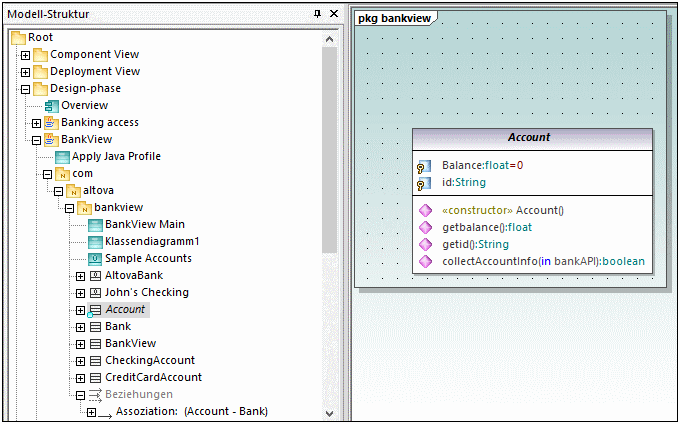Expand the CheckingAccount class node
The image size is (680, 424).
81,360
